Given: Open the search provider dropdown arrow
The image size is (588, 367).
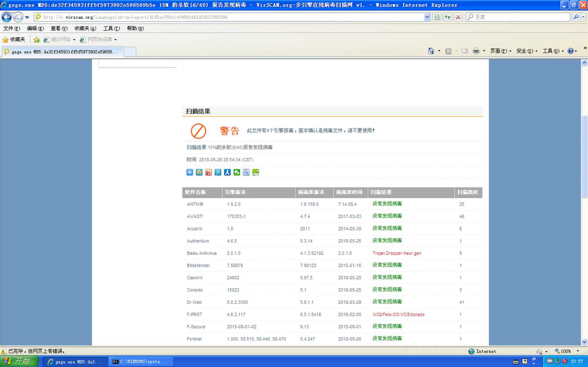Looking at the screenshot, I should tap(583, 17).
